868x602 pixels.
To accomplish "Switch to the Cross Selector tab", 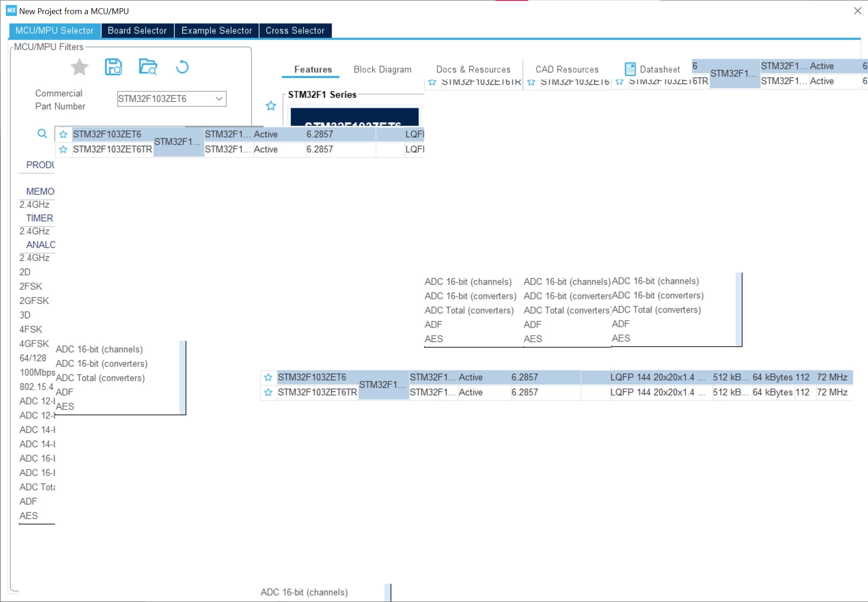I will pyautogui.click(x=295, y=30).
